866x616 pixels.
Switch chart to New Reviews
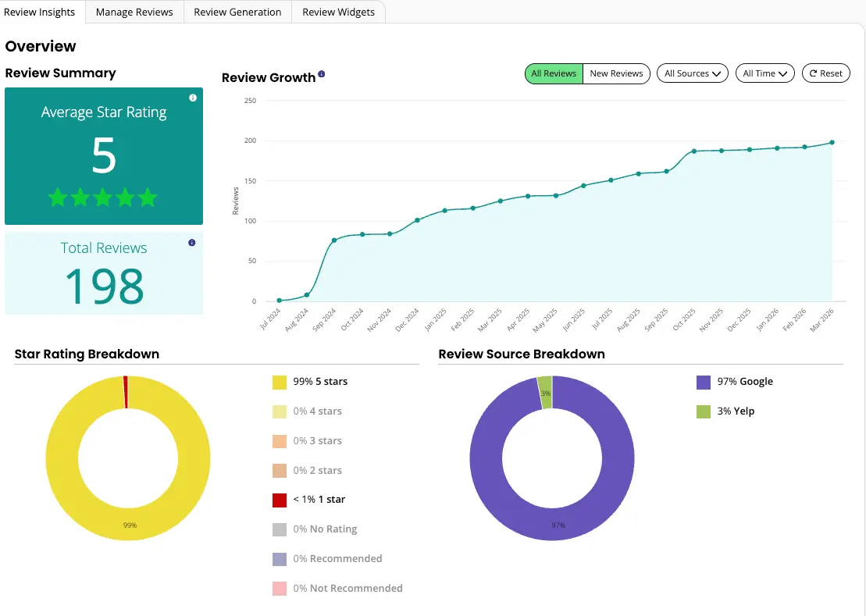click(x=616, y=73)
